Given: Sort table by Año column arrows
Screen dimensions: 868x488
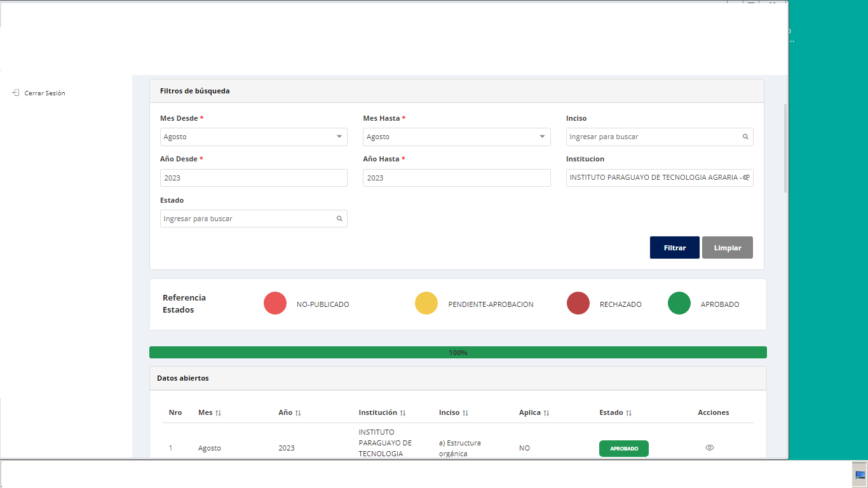Looking at the screenshot, I should tap(298, 413).
